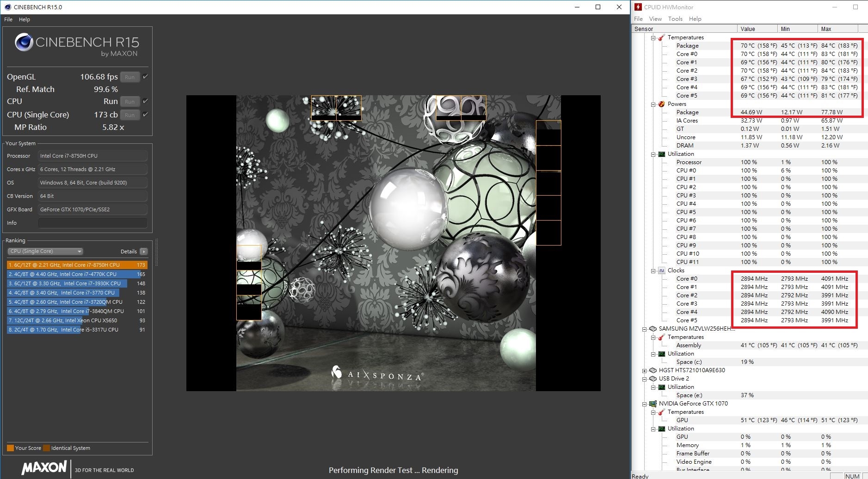Click the Processor field Intel Core i7-8750H
Viewport: 868px width, 479px height.
click(x=92, y=156)
